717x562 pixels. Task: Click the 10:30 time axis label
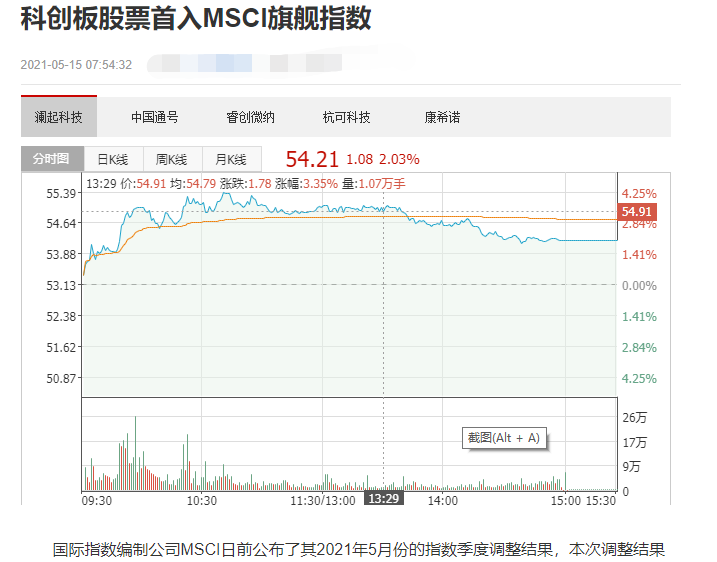[x=202, y=501]
